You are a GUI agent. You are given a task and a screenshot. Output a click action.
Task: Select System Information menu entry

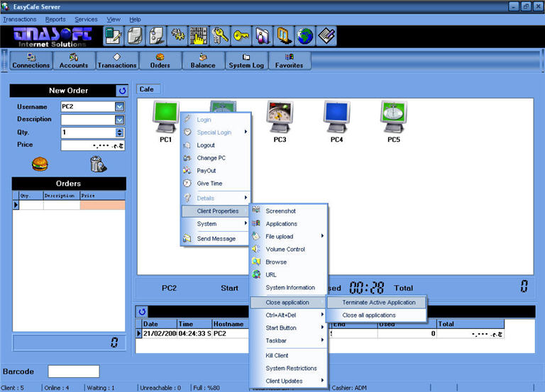coord(289,288)
